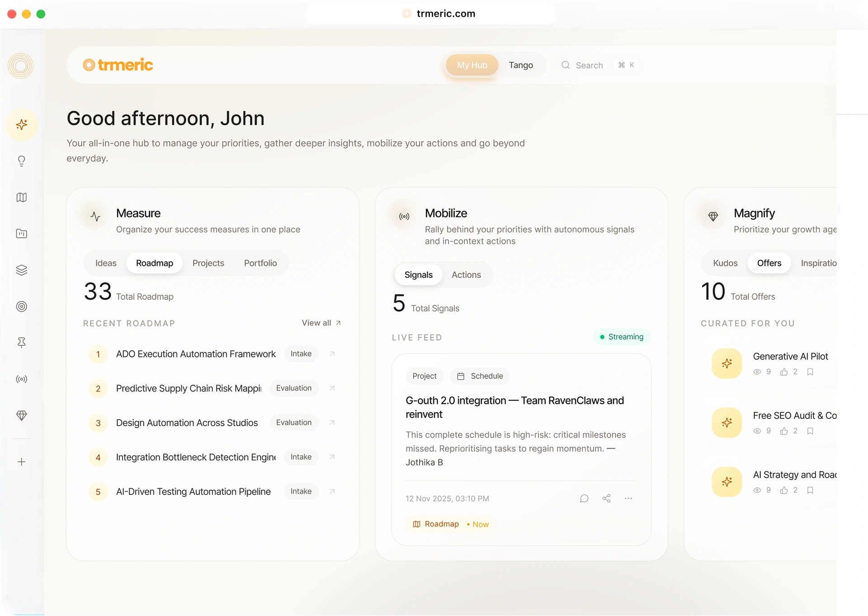Image resolution: width=868 pixels, height=616 pixels.
Task: Open the broadcast signals icon in sidebar
Action: 21,379
